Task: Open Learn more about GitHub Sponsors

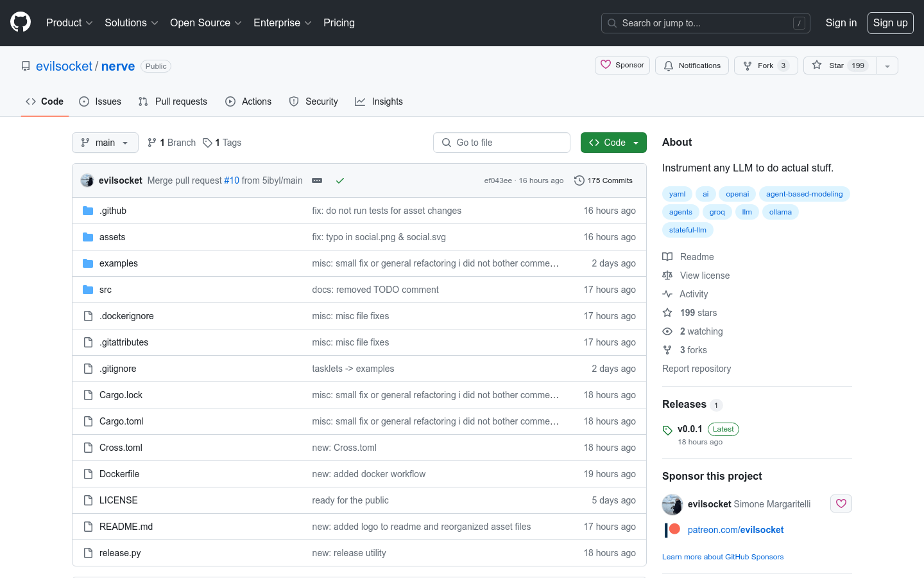Action: (723, 557)
